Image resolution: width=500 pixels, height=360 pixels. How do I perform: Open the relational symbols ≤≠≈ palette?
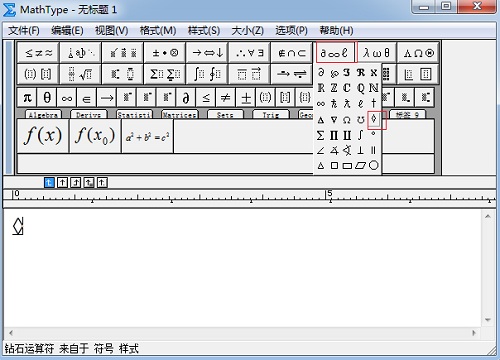coord(39,53)
